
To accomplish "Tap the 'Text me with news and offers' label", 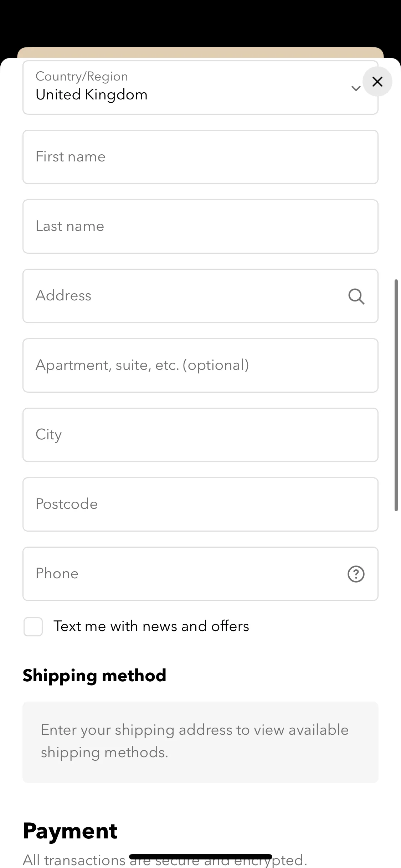I will [151, 626].
